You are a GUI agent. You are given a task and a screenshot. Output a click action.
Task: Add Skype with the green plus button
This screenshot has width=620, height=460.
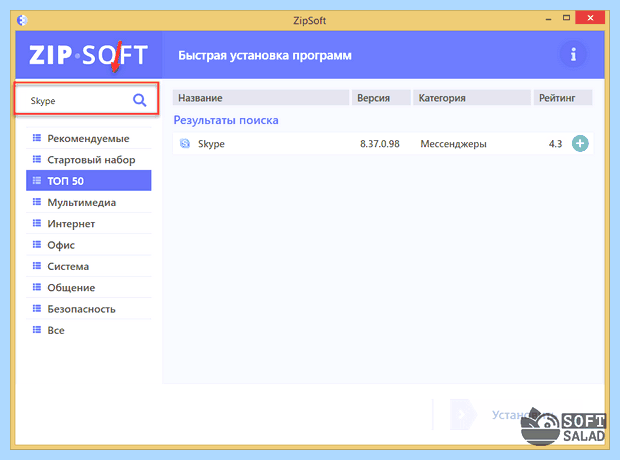pyautogui.click(x=580, y=144)
